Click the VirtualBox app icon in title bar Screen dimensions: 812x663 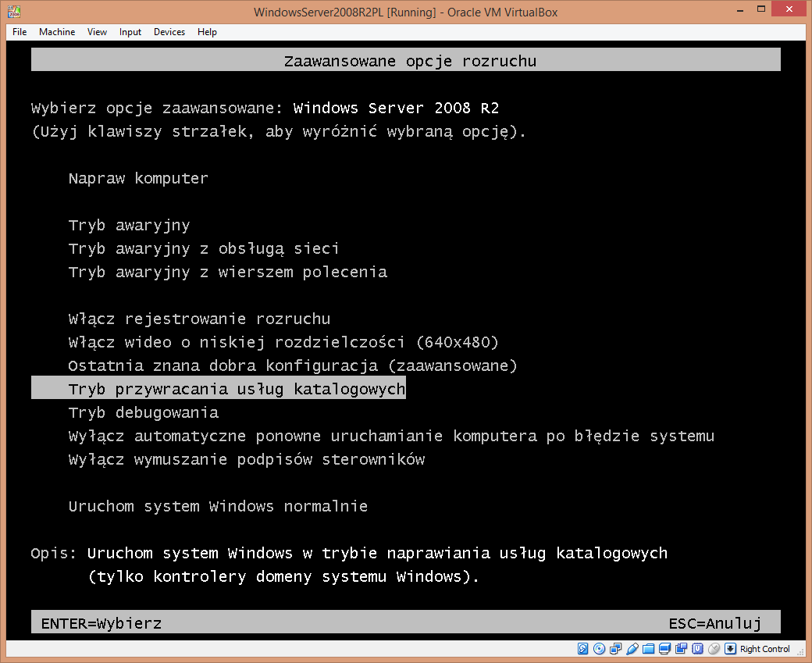click(14, 12)
